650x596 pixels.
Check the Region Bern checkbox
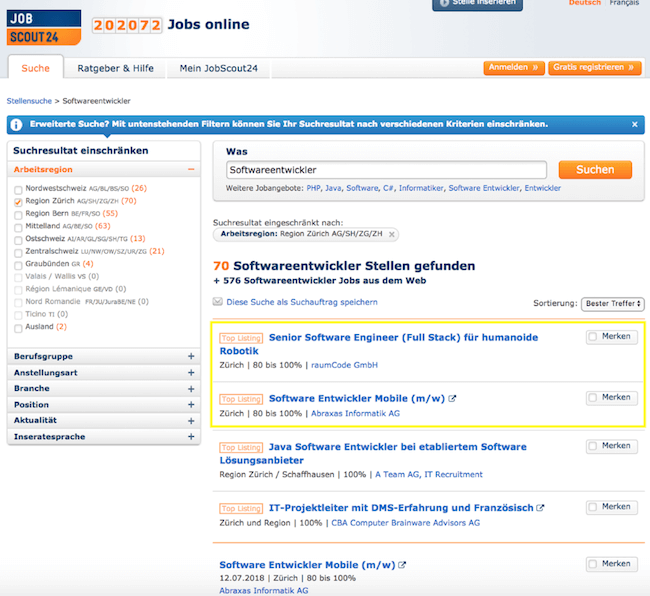(x=18, y=215)
